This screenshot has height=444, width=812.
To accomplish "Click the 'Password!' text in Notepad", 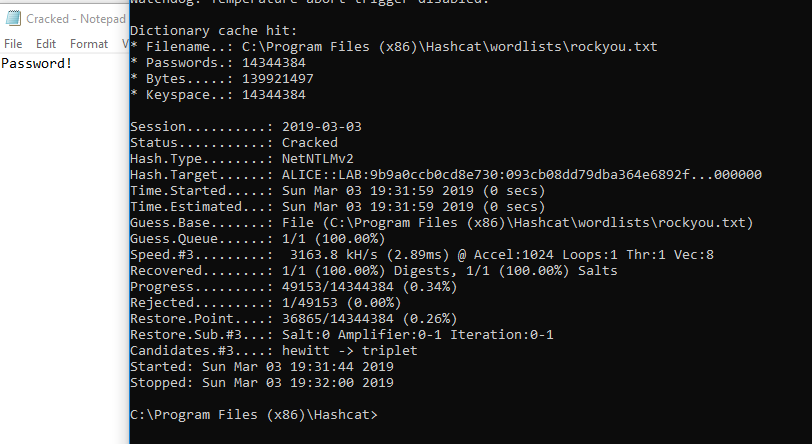I will [36, 64].
